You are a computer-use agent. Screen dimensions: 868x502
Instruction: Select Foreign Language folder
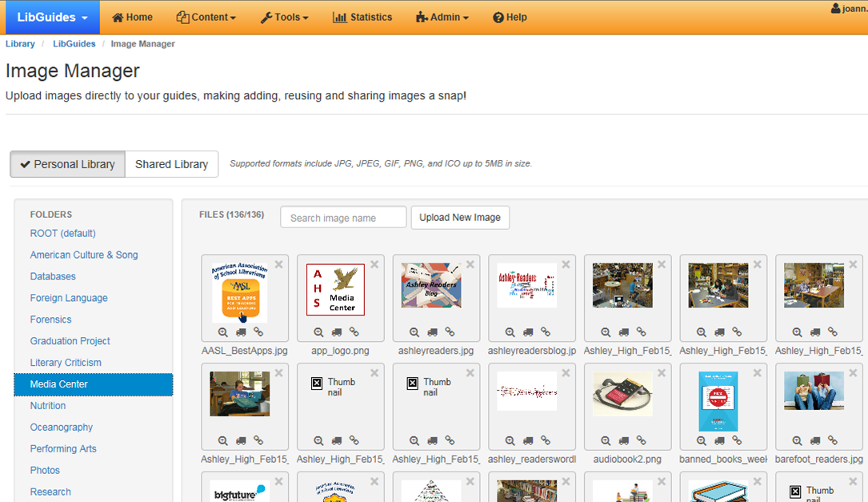click(69, 298)
